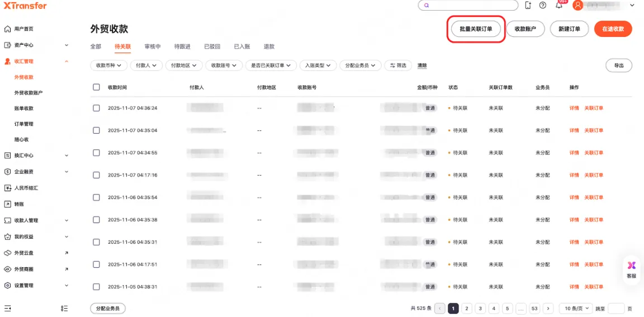Click the orange user avatar icon
The width and height of the screenshot is (644, 317).
(x=578, y=6)
